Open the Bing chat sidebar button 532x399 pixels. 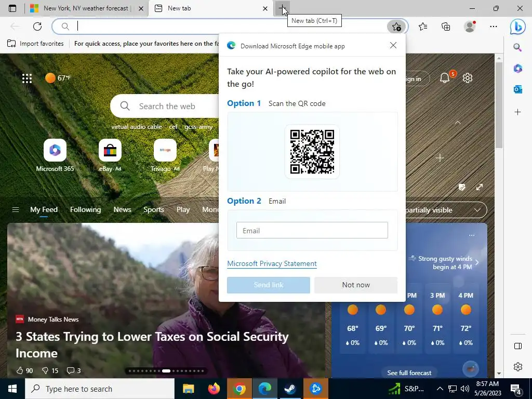(518, 26)
